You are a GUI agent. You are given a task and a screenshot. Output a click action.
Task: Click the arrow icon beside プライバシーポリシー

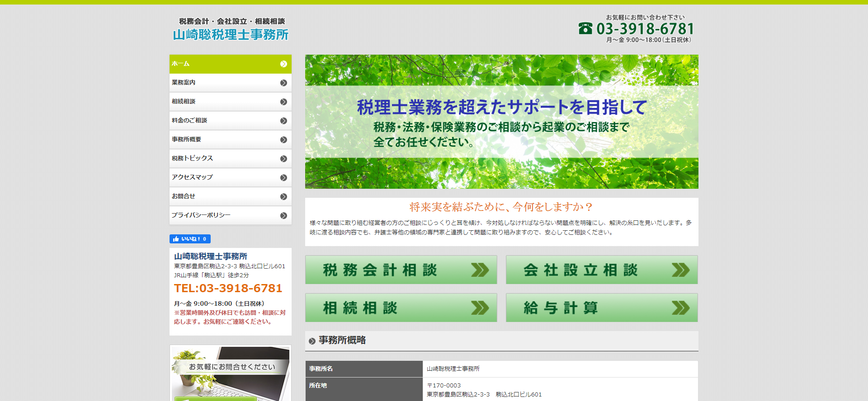click(283, 216)
